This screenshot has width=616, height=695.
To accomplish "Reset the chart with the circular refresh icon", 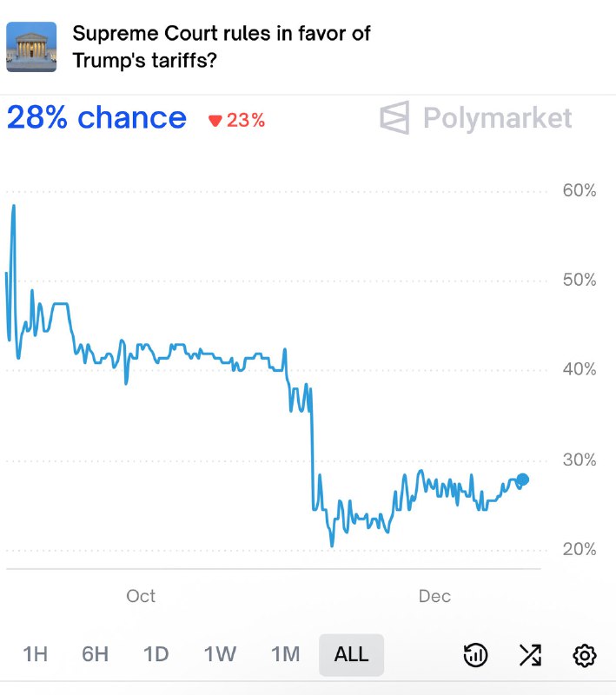I will (x=474, y=656).
